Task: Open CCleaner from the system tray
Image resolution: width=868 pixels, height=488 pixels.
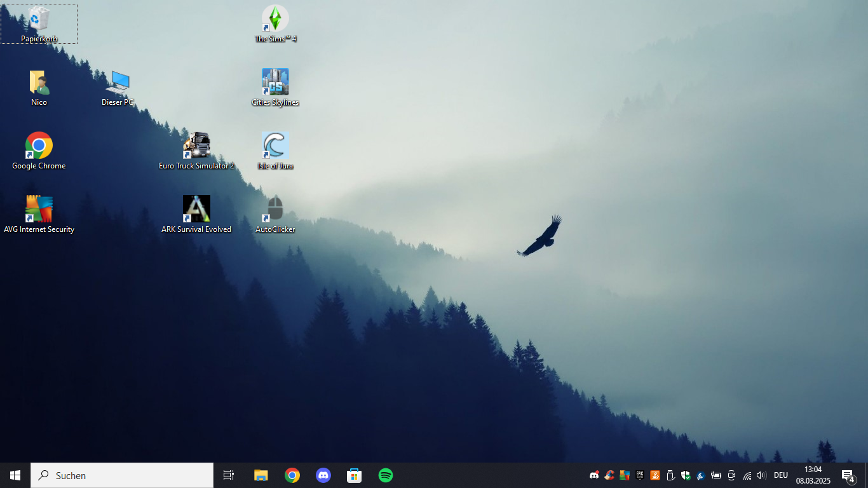Action: click(609, 475)
